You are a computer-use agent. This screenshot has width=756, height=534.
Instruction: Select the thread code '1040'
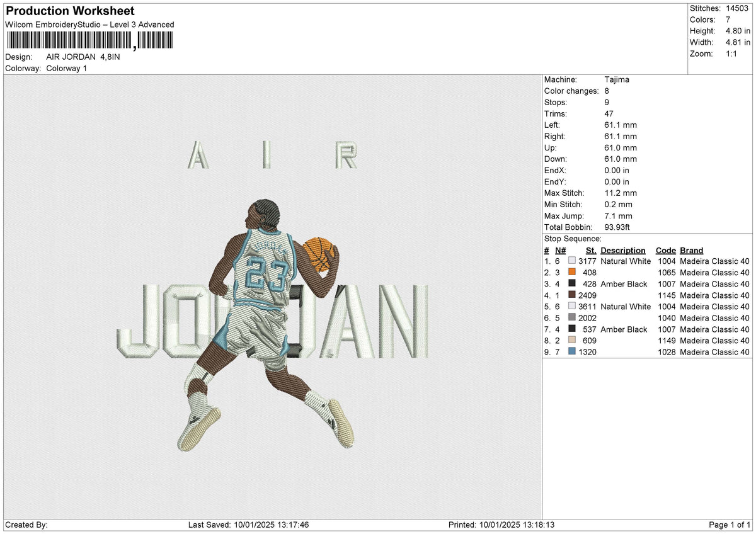[x=667, y=318]
